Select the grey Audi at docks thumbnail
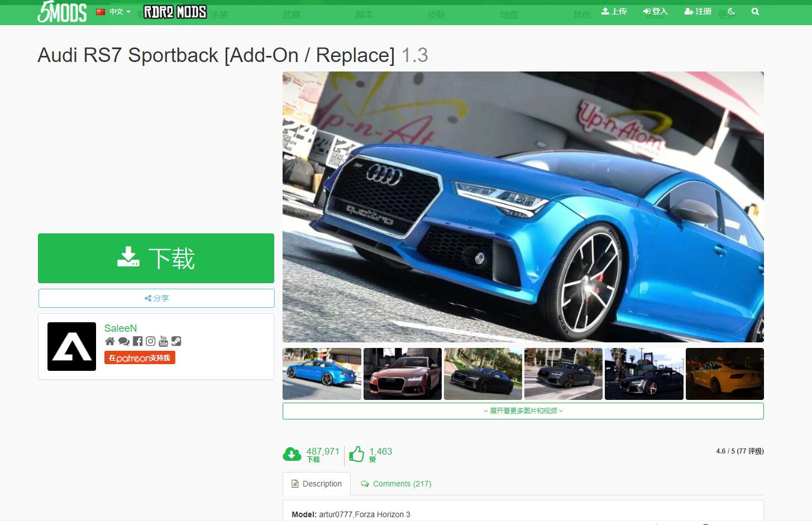 click(x=644, y=374)
